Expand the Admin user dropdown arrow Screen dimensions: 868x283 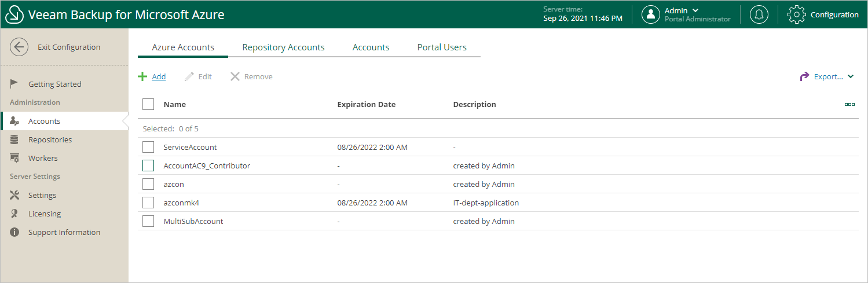click(x=695, y=10)
